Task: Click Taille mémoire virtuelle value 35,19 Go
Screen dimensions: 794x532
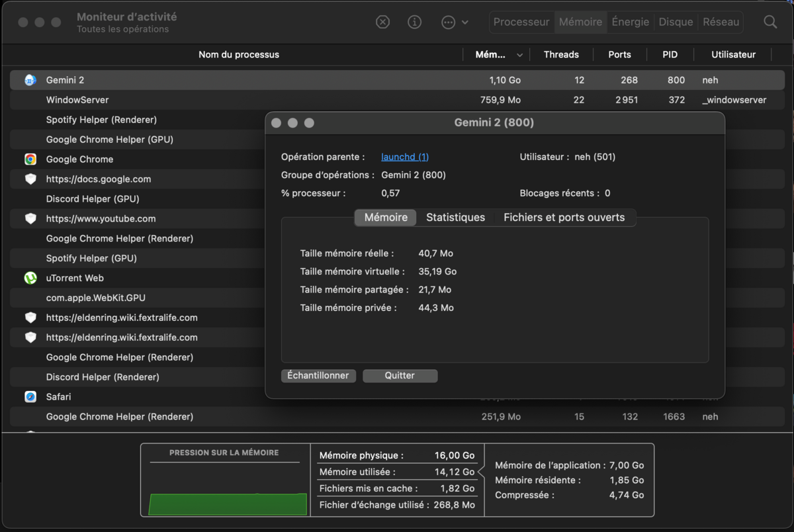Action: [x=437, y=271]
